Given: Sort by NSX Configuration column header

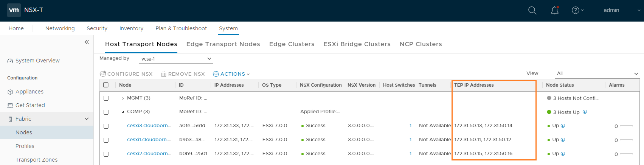Looking at the screenshot, I should 321,85.
